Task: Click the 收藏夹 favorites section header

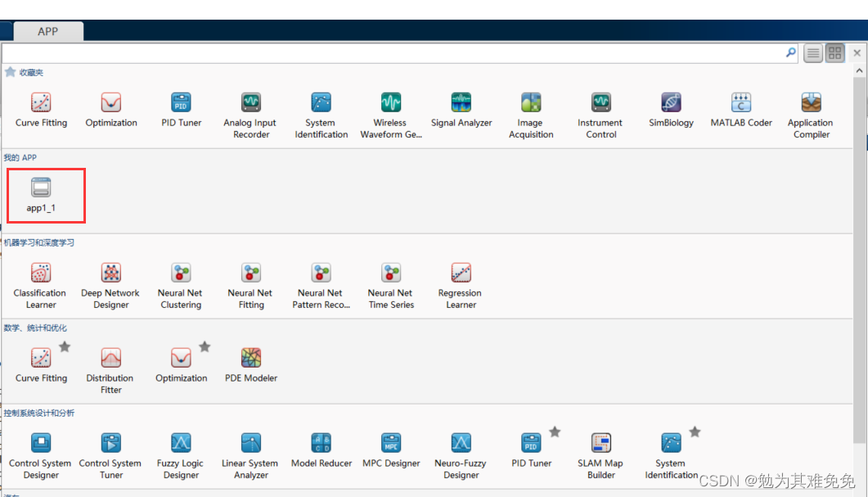Action: tap(31, 73)
